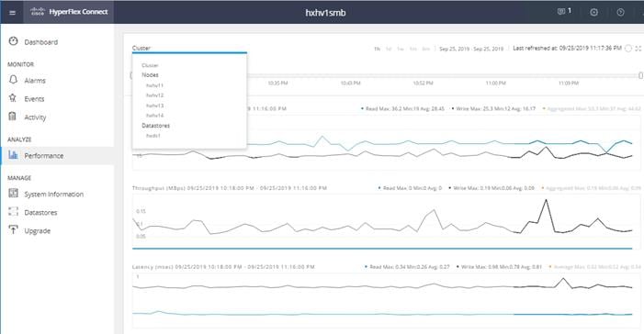Select node hxhv14 in dropdown
Image resolution: width=644 pixels, height=334 pixels.
(x=155, y=116)
